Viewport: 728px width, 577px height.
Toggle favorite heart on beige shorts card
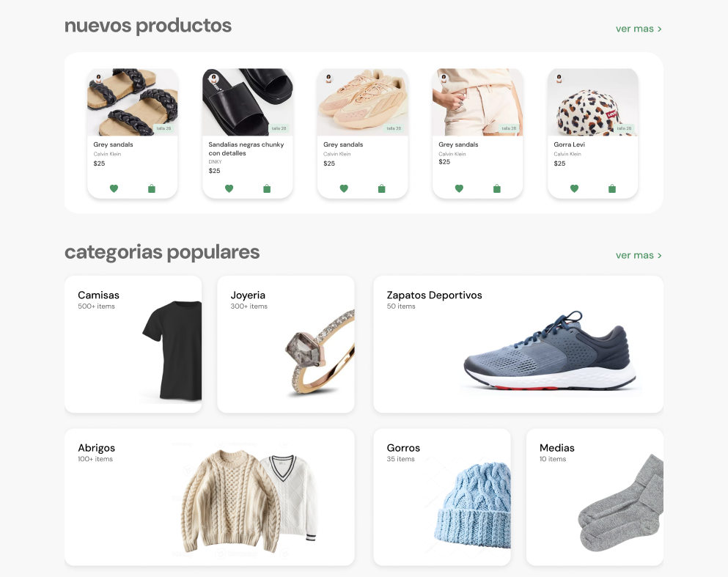tap(459, 188)
